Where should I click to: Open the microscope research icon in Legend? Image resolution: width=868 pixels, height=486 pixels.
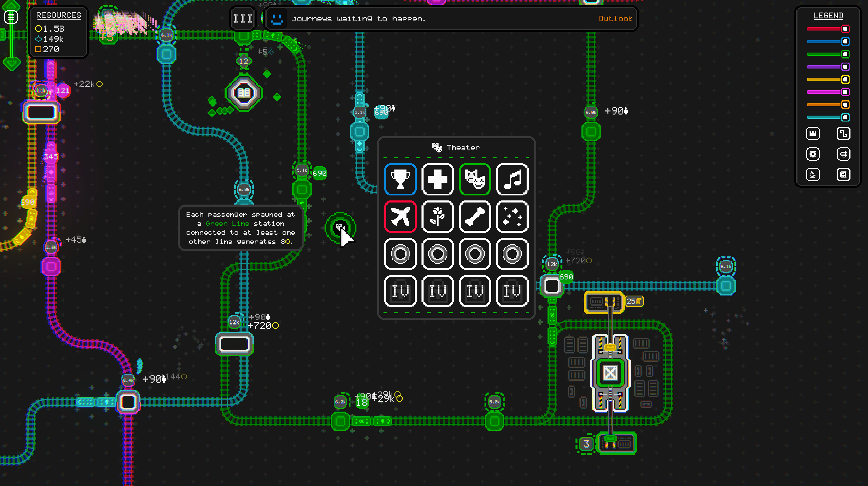(813, 175)
